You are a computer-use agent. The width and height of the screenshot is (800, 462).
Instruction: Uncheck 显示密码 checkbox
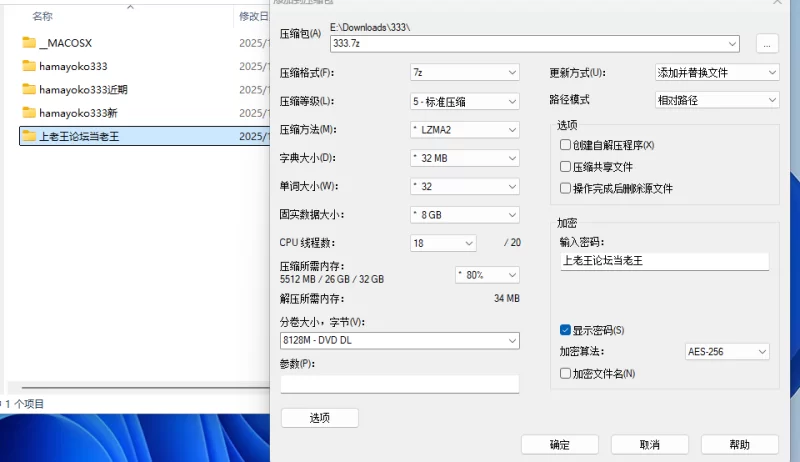pos(565,330)
